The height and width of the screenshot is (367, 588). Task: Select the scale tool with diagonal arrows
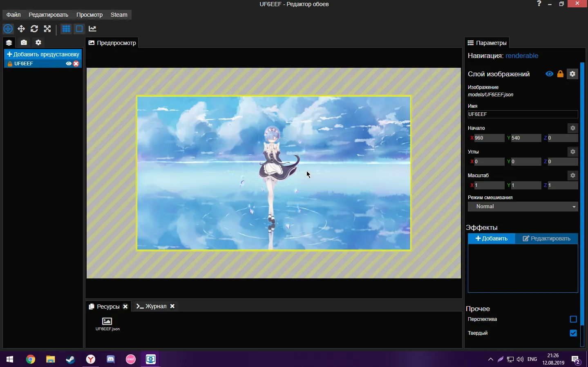47,29
